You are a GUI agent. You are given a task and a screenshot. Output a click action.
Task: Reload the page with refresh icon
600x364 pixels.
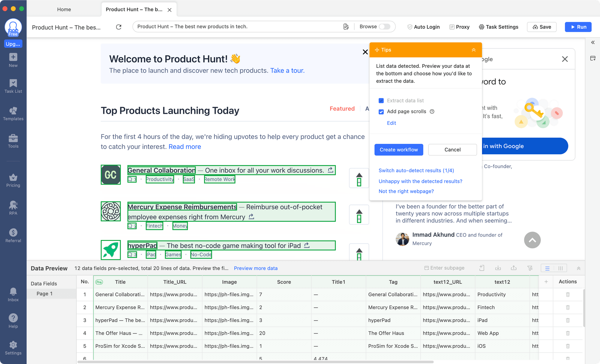click(x=119, y=27)
